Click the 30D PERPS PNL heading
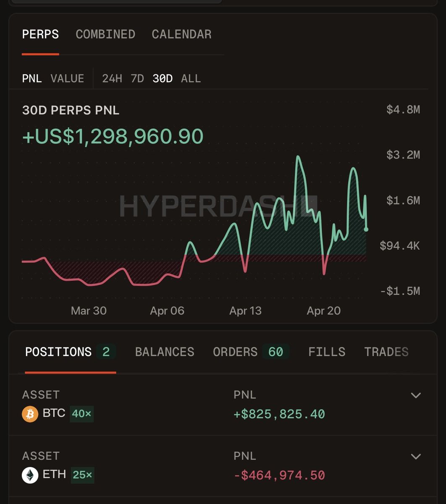The image size is (446, 504). click(x=71, y=110)
